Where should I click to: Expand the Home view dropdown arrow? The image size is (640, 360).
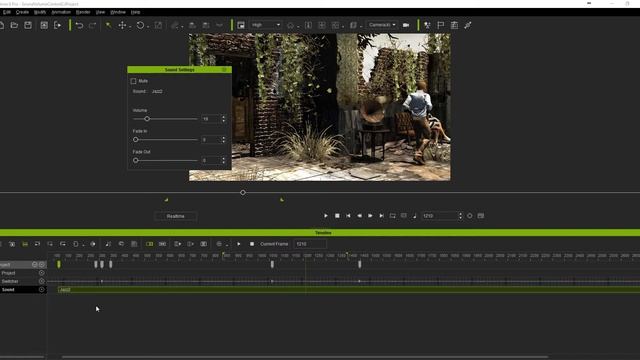pos(298,27)
